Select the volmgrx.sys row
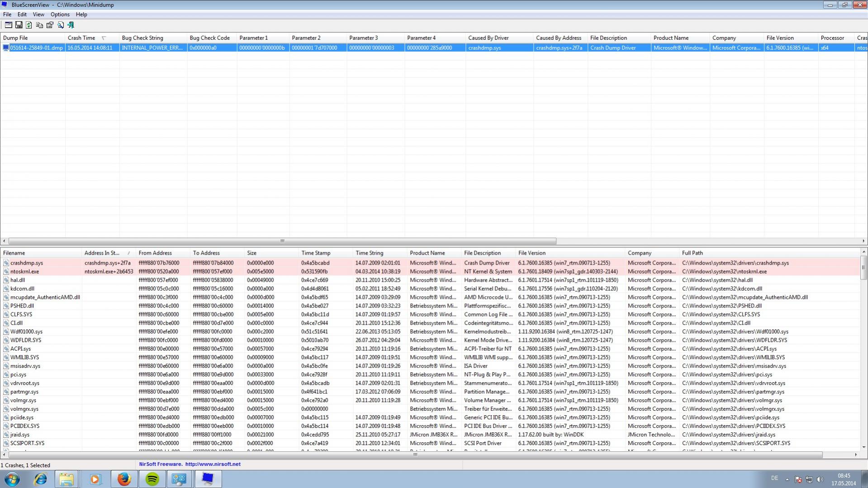 430,409
